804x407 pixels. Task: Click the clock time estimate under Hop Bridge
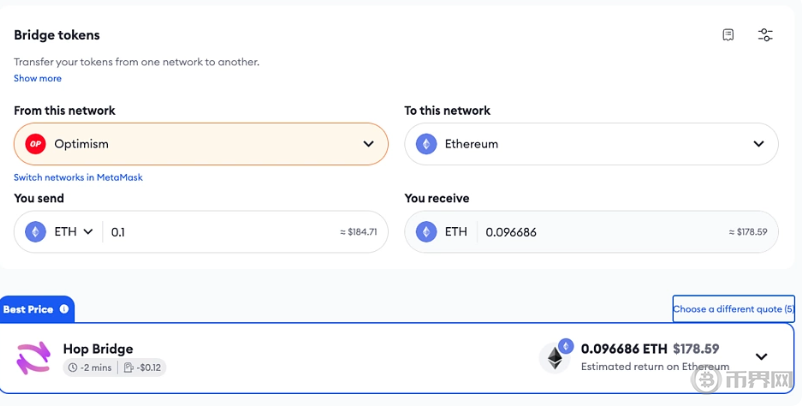73,368
